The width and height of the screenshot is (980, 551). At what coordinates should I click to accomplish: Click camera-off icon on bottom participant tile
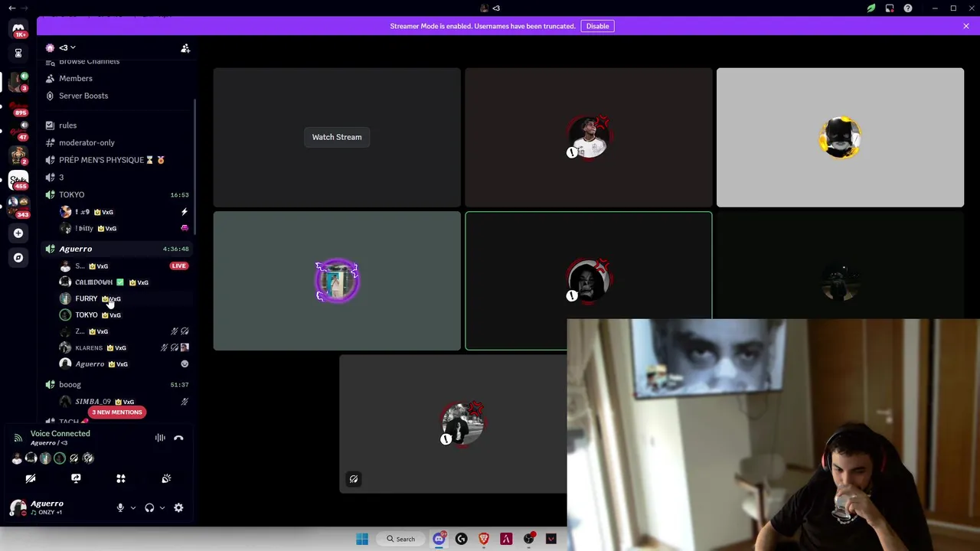click(x=354, y=479)
